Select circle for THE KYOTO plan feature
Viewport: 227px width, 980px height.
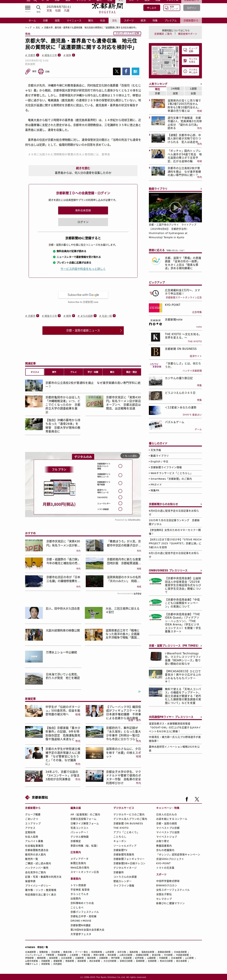coord(120,497)
